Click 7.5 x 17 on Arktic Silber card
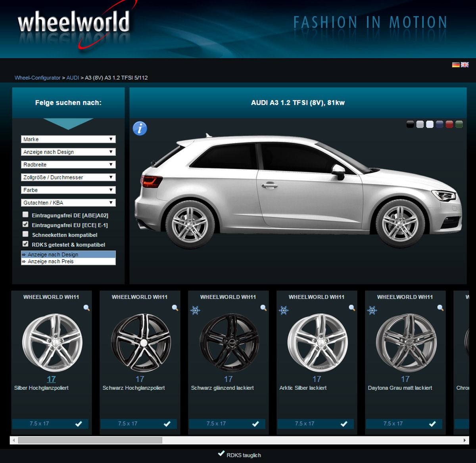Screen dimensions: 476x463 pos(305,424)
